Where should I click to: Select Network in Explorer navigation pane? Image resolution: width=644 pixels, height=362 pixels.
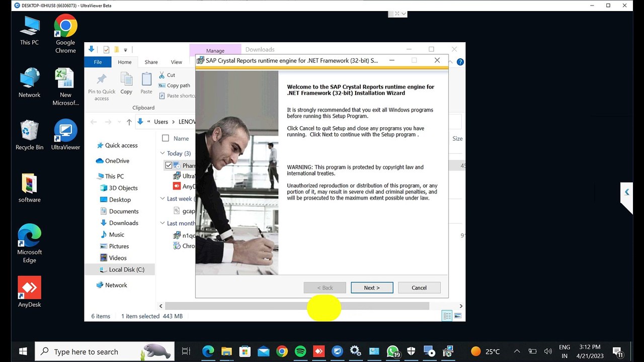click(x=111, y=285)
